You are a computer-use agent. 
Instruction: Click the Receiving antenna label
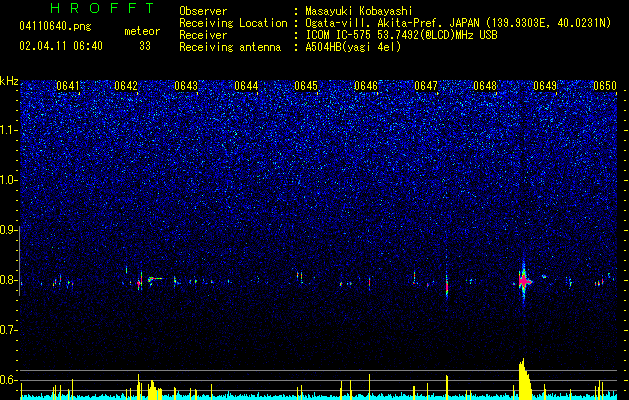pyautogui.click(x=230, y=47)
